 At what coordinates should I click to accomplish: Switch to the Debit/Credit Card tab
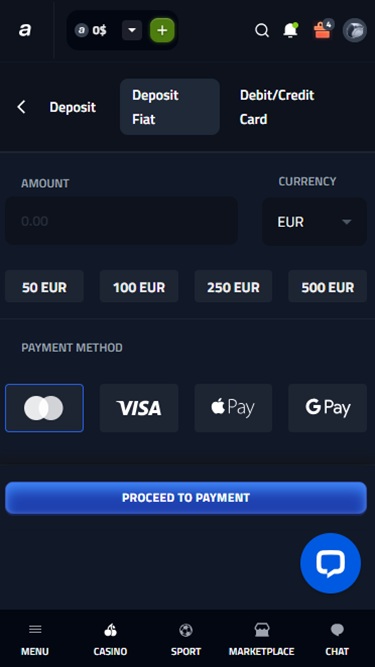277,107
